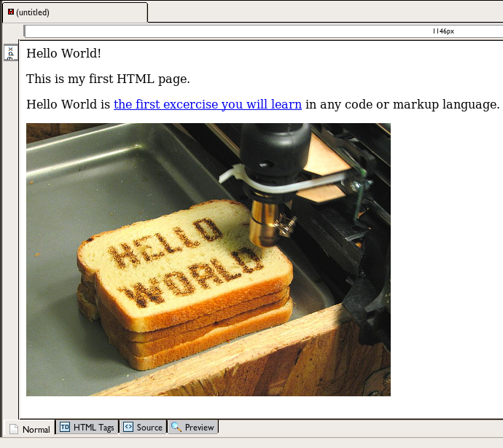Click the angle-brackets icon on the Source tab
503x448 pixels.
point(128,428)
